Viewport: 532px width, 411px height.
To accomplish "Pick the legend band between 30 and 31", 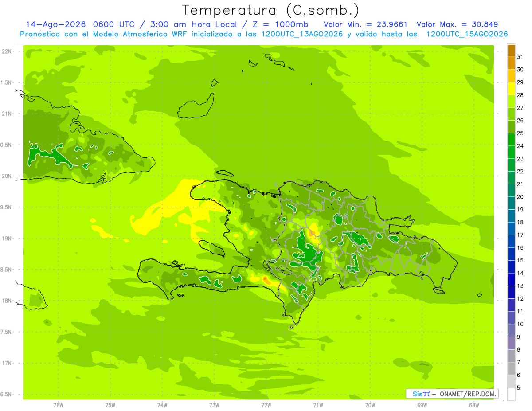I will [511, 63].
